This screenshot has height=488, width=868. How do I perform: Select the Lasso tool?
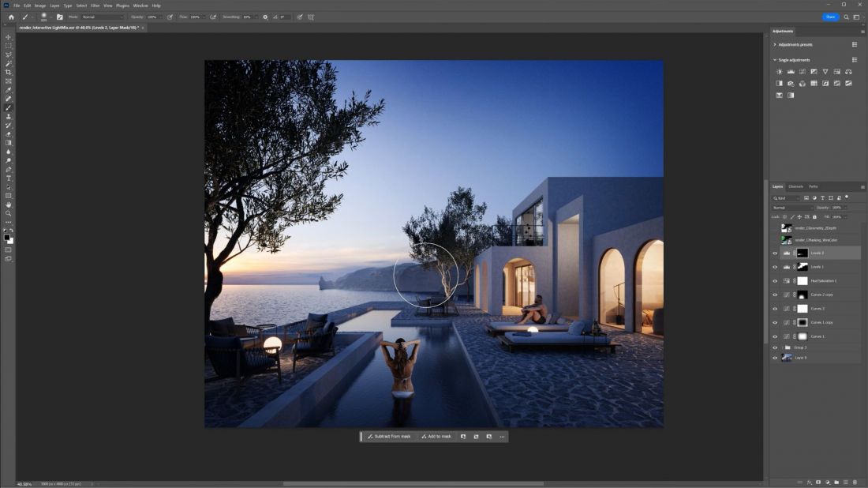(9, 54)
